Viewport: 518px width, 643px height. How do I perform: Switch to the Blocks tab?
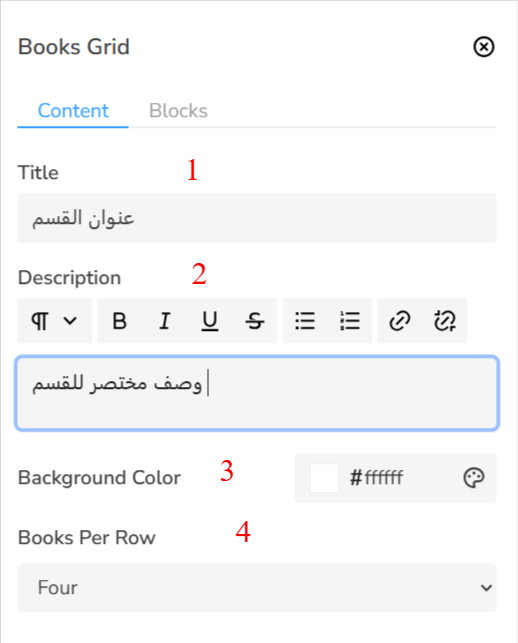coord(178,111)
